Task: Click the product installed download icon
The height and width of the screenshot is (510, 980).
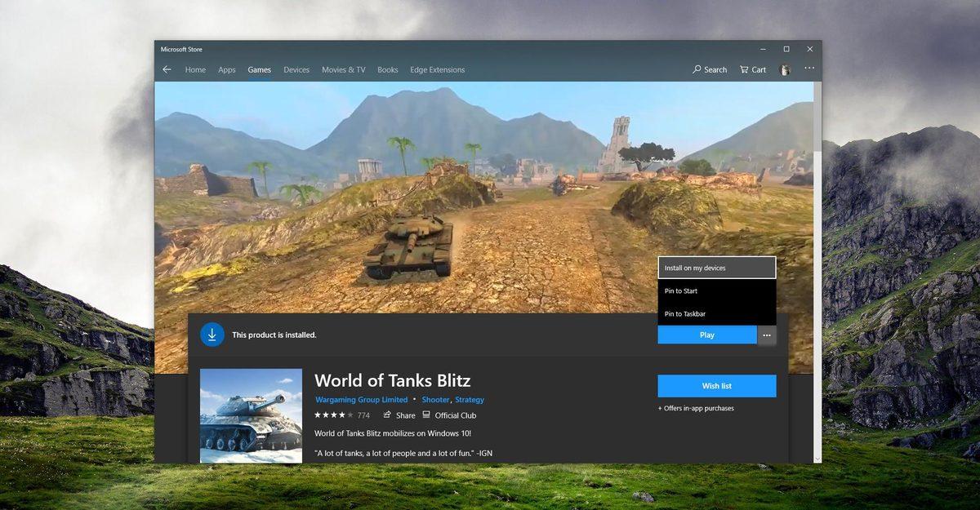Action: tap(212, 335)
